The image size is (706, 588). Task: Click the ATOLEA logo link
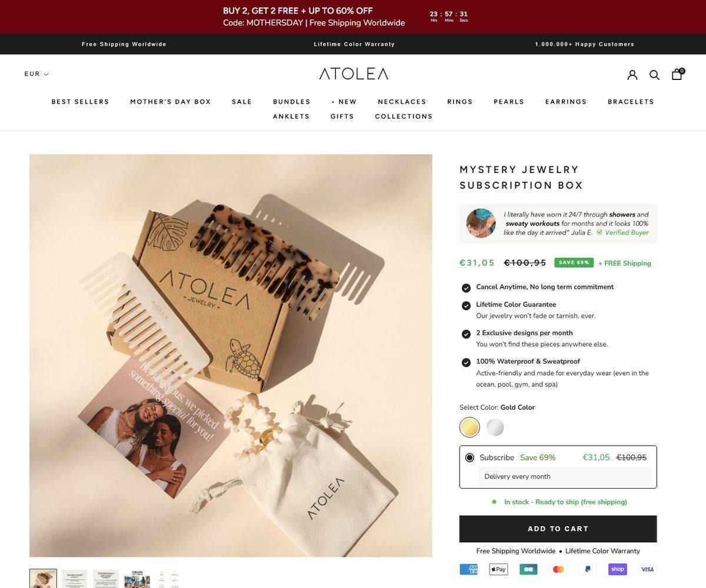[x=354, y=74]
